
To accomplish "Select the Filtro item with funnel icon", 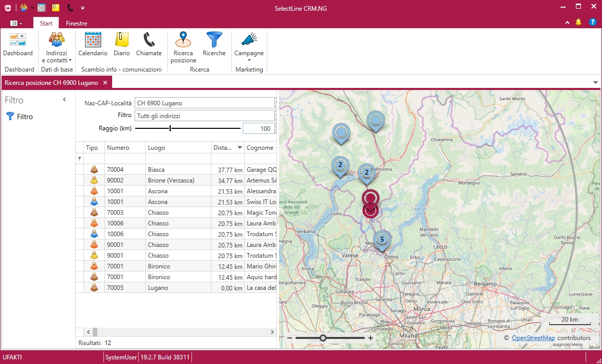I will 20,117.
